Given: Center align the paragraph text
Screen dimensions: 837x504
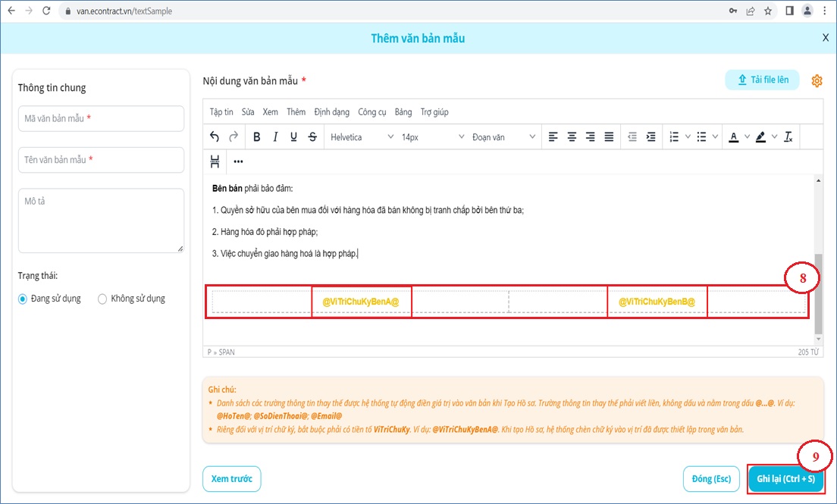Looking at the screenshot, I should pos(572,137).
